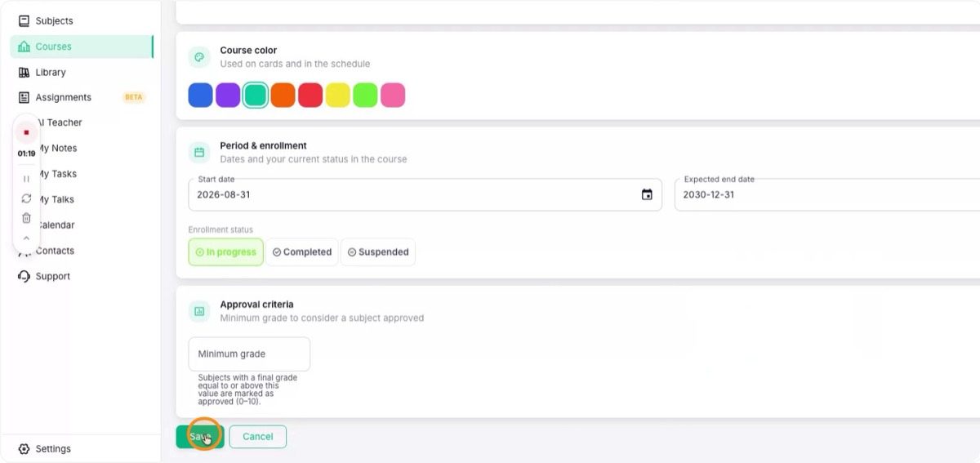Set enrollment status to Completed

pyautogui.click(x=302, y=252)
